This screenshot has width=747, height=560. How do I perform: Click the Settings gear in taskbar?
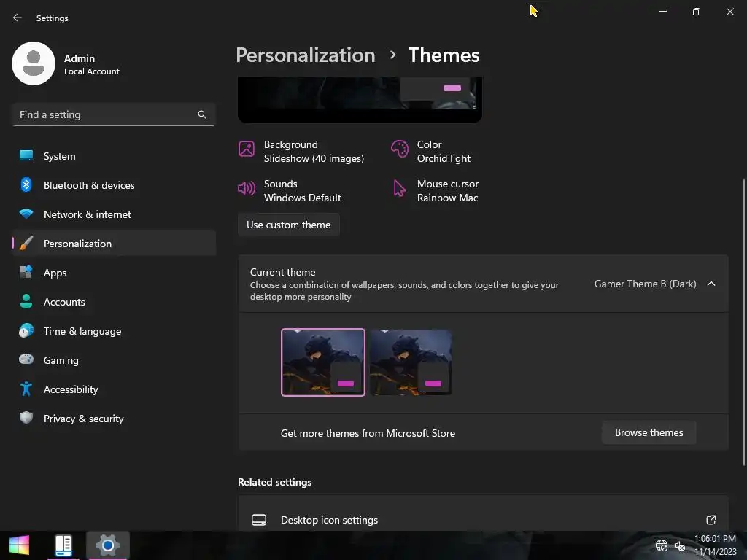click(x=108, y=545)
